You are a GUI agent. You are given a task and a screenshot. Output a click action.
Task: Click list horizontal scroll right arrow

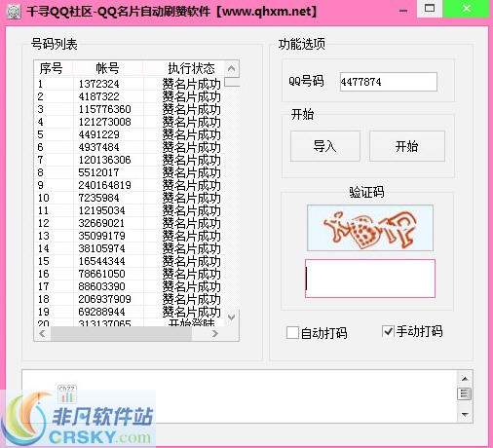[x=215, y=333]
